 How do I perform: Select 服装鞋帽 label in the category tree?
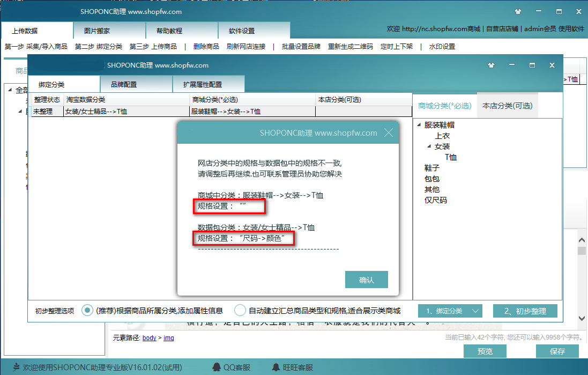(439, 125)
